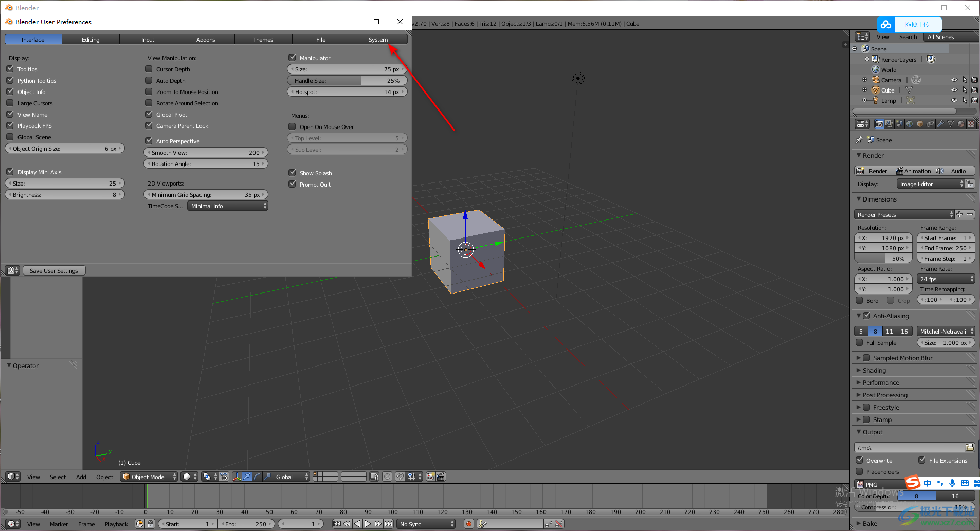This screenshot has width=980, height=531.
Task: Adjust the resolution 50% percentage slider
Action: click(x=883, y=258)
